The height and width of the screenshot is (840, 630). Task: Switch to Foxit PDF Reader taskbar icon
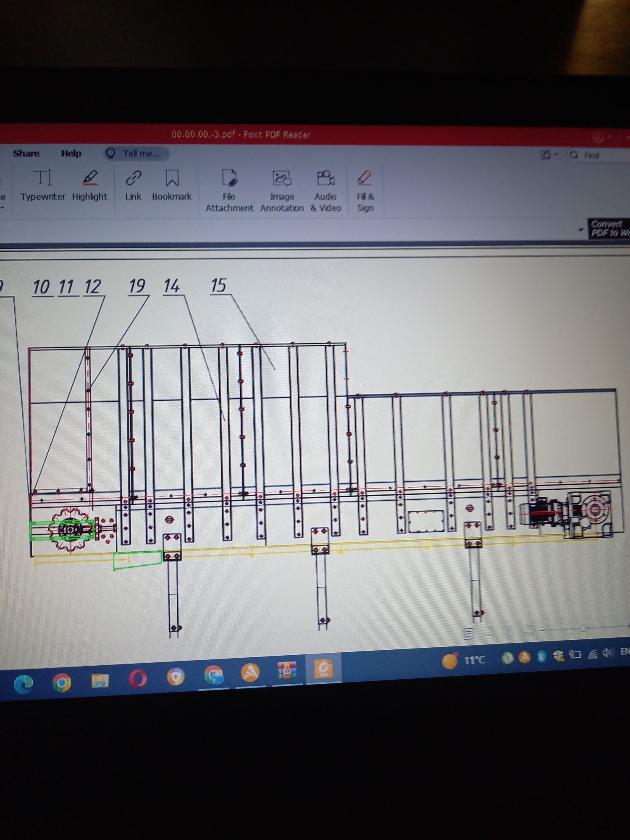323,669
